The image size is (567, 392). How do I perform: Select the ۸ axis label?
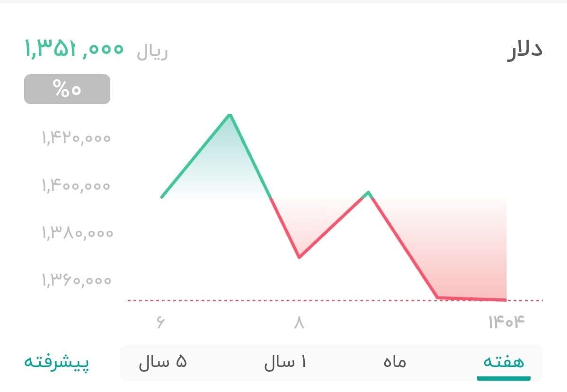pos(298,322)
